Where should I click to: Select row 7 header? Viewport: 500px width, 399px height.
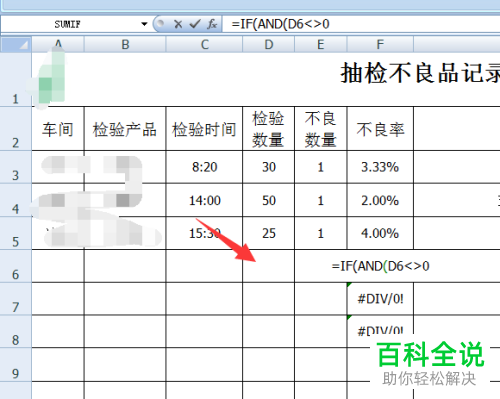[16, 299]
